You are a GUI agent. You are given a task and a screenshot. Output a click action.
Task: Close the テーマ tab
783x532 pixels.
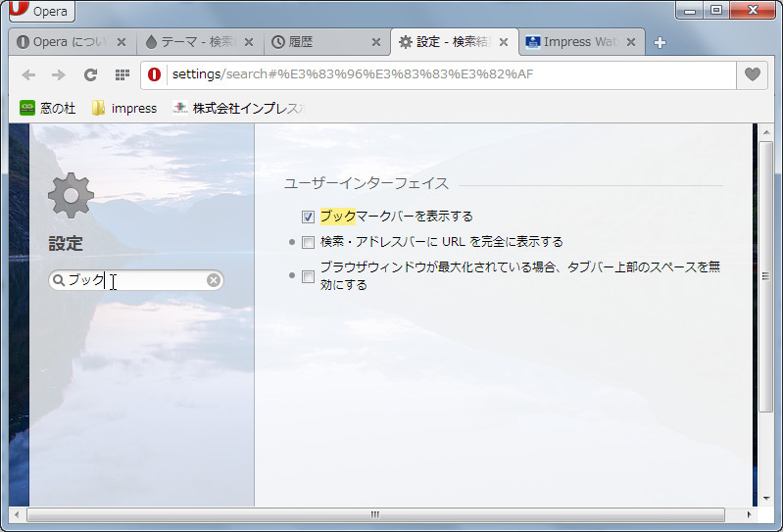[249, 42]
